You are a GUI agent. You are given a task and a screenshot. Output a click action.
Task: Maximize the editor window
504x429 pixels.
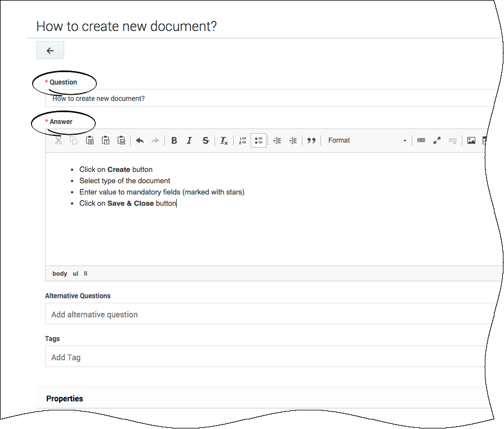436,140
